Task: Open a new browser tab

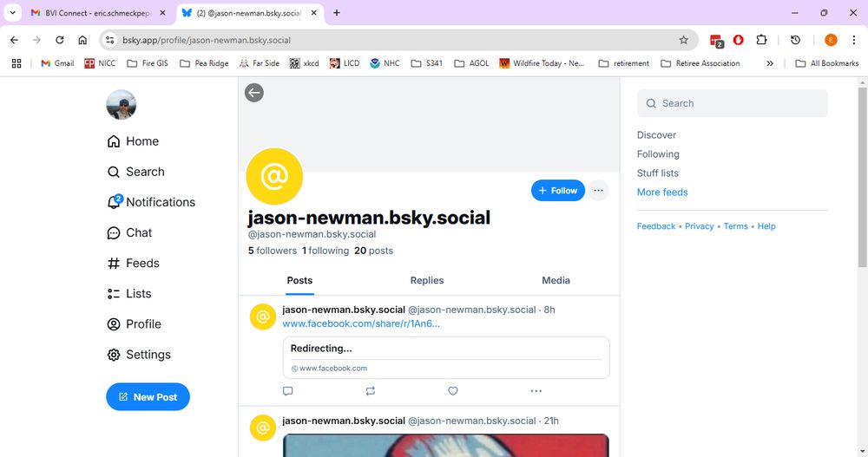Action: point(337,13)
